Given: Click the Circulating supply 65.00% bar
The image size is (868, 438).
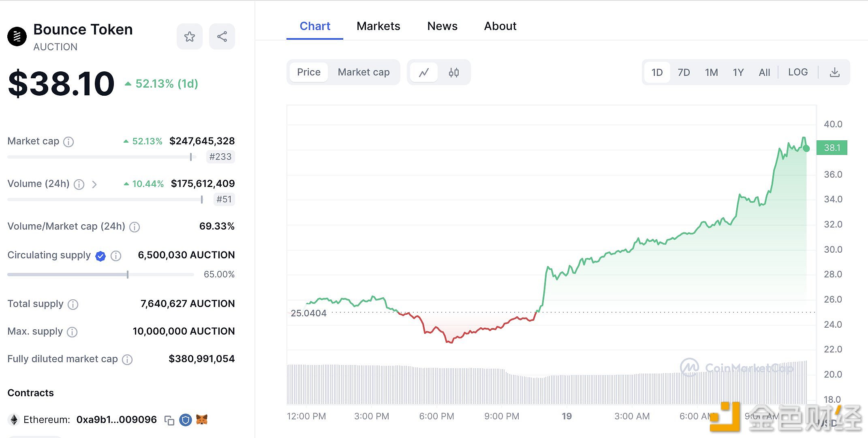Looking at the screenshot, I should point(100,275).
